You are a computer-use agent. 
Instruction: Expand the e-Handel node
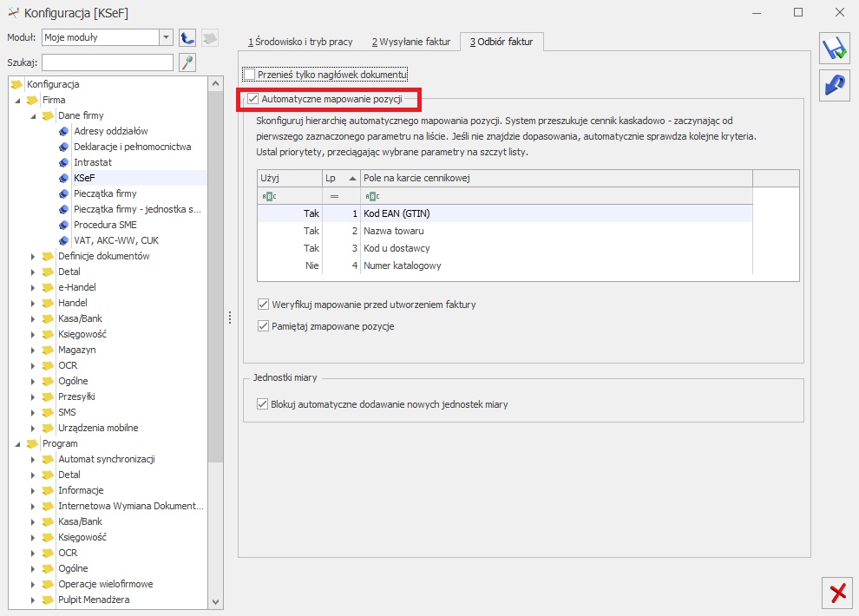(33, 287)
